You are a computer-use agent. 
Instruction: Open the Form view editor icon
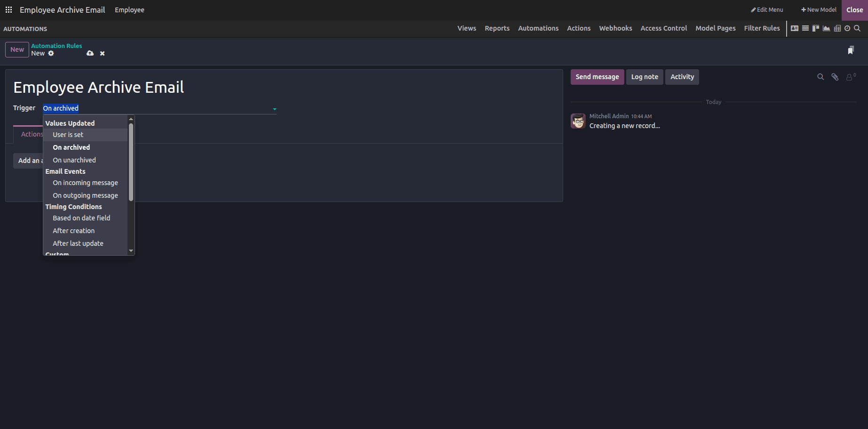[x=795, y=28]
